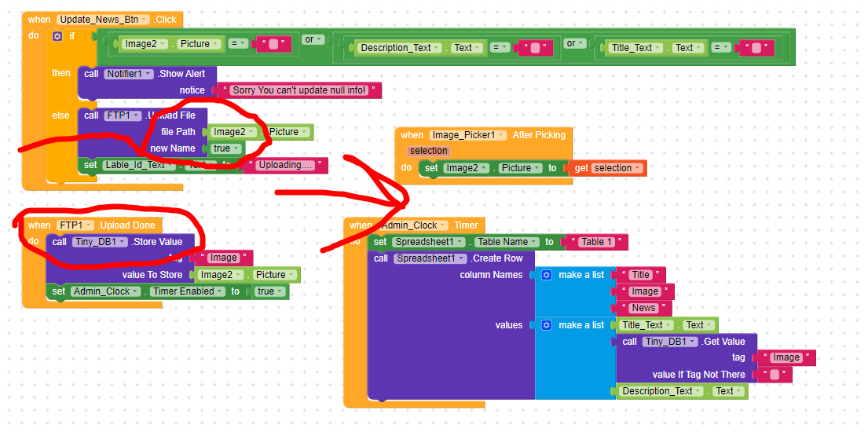Select the 'else' label of the if block
Screen dimensions: 868x432
[61, 115]
